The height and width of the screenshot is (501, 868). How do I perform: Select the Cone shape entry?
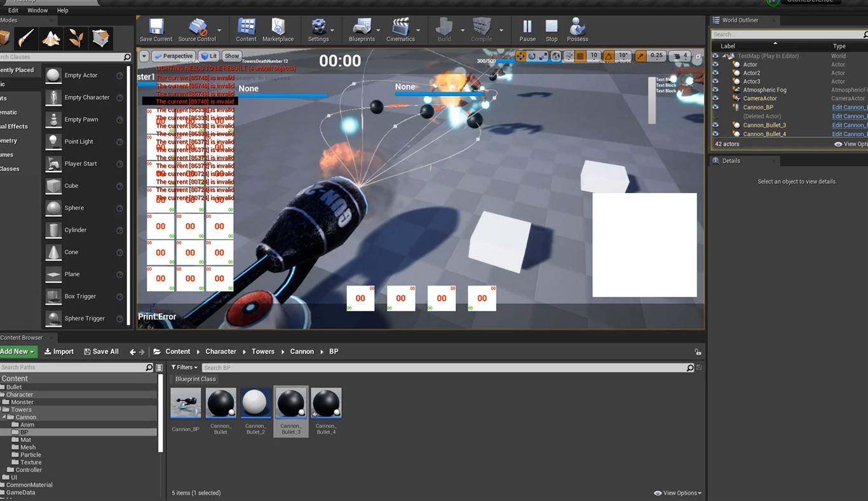click(x=85, y=252)
